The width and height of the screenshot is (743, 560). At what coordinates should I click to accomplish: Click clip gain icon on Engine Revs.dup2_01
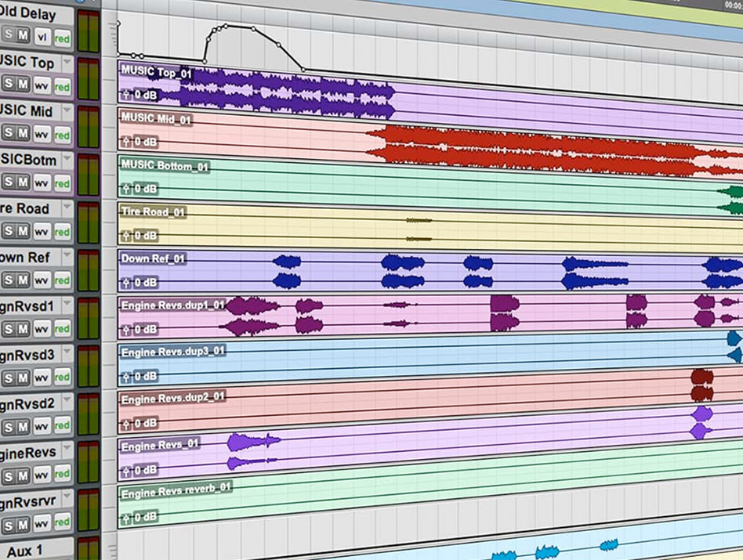[126, 423]
